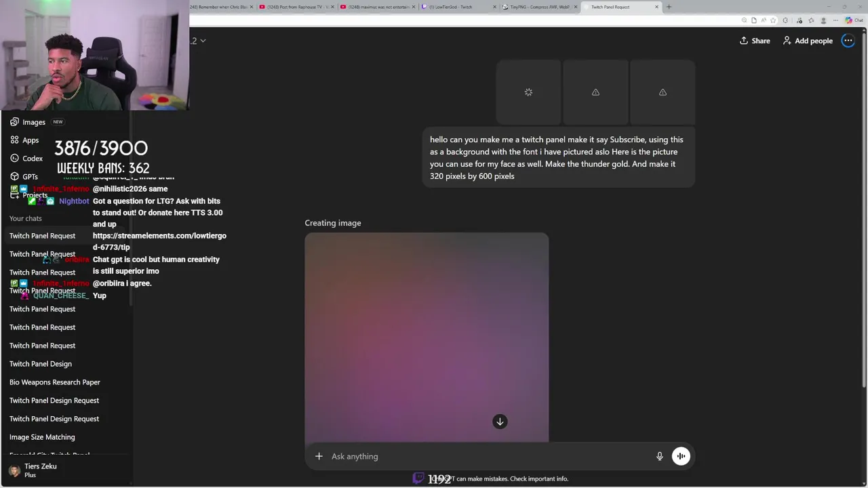Open the Twitch Panel Design chat
Image resolution: width=868 pixels, height=488 pixels.
click(41, 364)
